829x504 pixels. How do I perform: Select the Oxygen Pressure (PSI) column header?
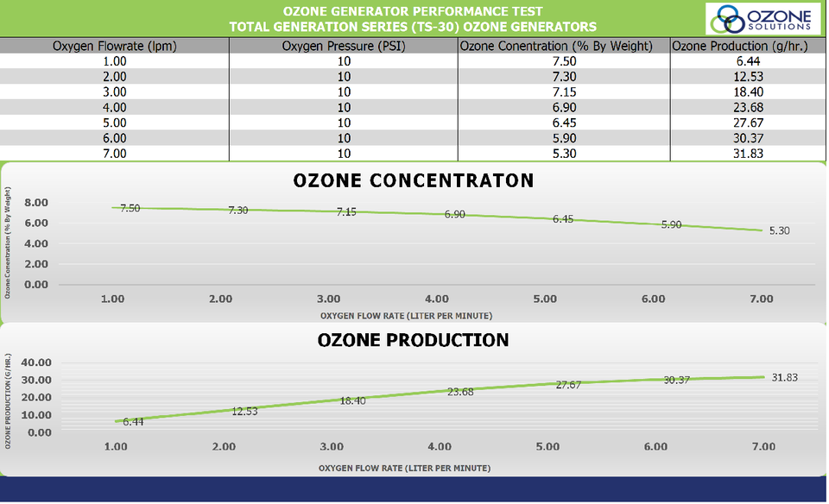(344, 46)
